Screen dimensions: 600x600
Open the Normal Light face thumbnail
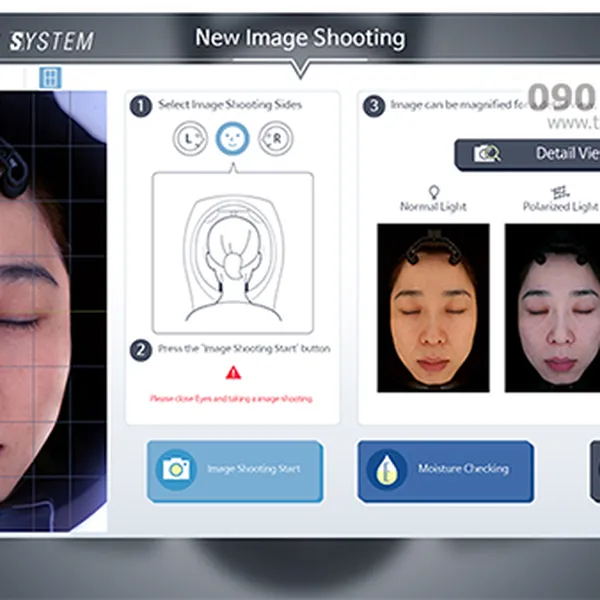(433, 307)
